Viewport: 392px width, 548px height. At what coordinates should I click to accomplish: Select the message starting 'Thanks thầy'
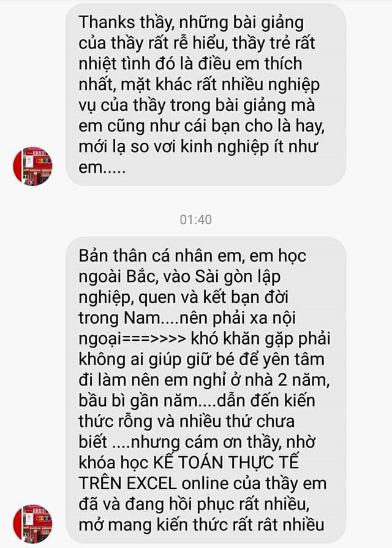click(206, 95)
